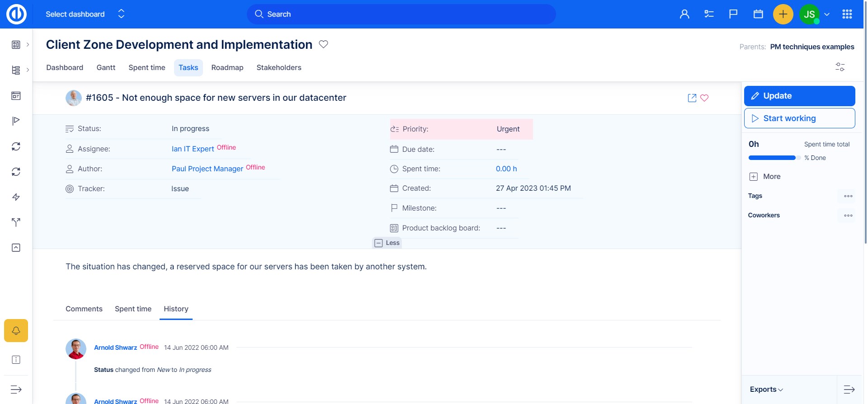
Task: Favorite the project with heart icon
Action: [x=323, y=44]
